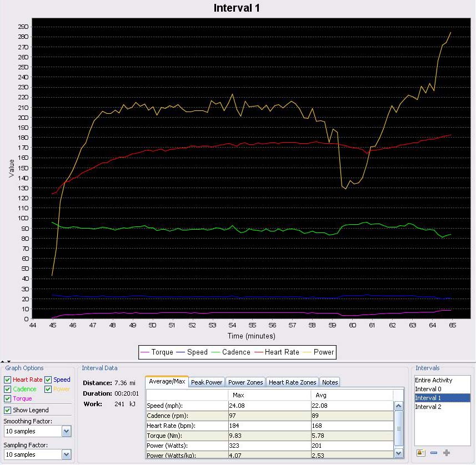Open the Smoothing Factor dropdown
476x465 pixels.
67,431
